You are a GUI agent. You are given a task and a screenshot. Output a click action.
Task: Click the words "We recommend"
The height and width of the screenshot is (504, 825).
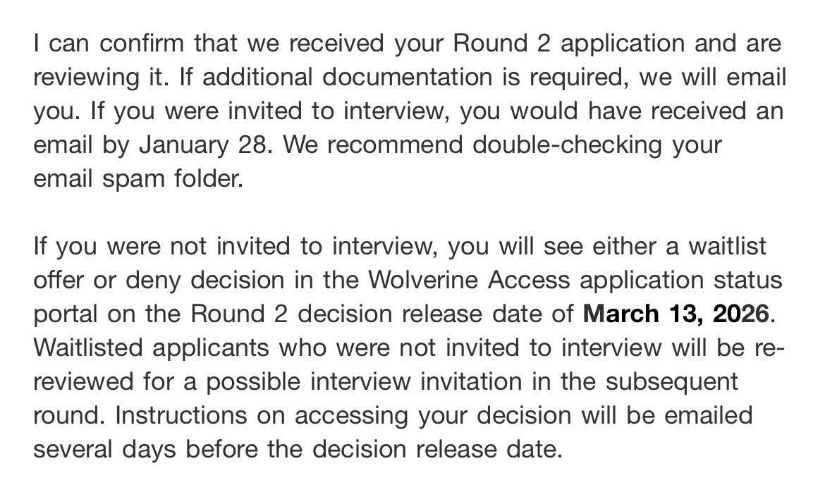377,145
